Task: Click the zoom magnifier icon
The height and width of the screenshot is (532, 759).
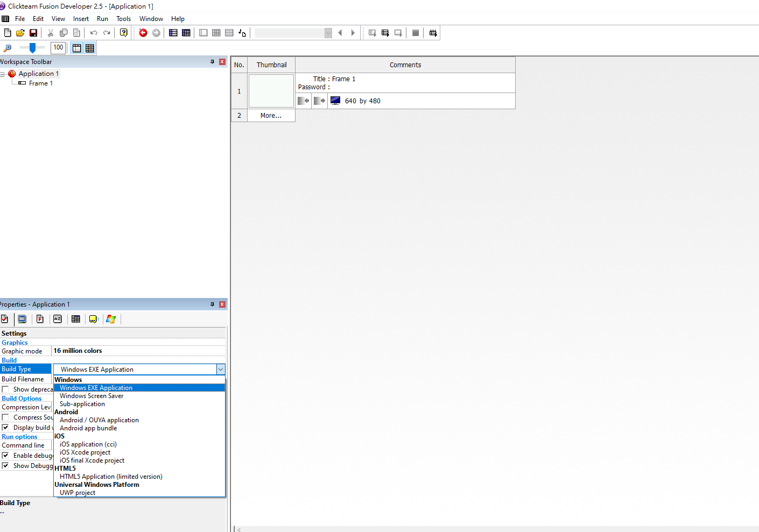Action: click(7, 48)
